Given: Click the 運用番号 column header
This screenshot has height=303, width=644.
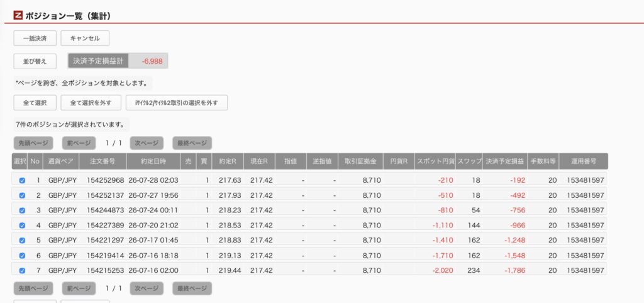Looking at the screenshot, I should click(584, 161).
